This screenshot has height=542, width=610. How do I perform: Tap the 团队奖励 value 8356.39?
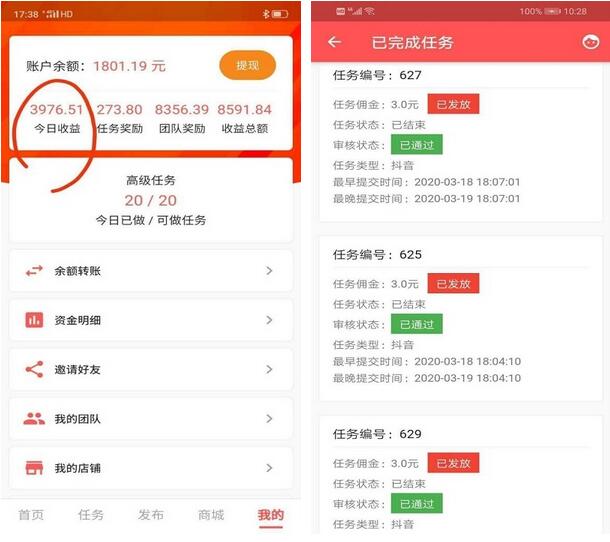click(182, 109)
